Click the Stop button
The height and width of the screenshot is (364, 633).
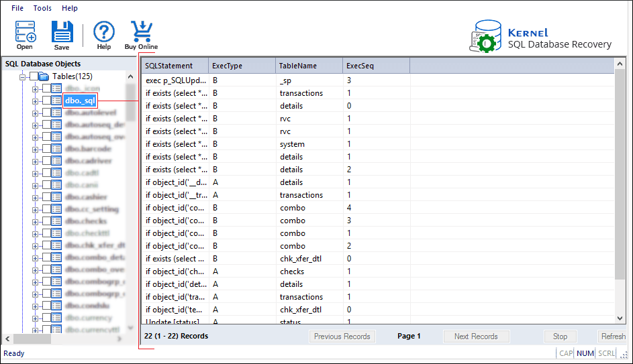coord(560,337)
